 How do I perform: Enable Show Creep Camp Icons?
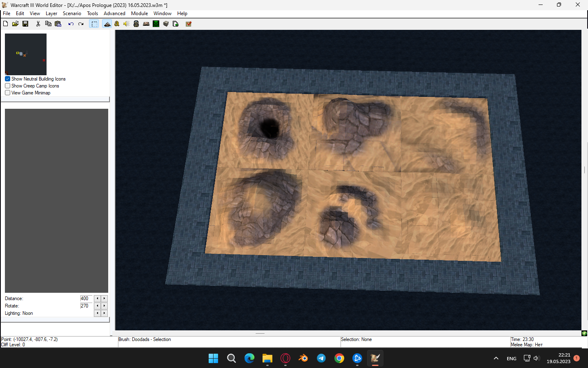[x=7, y=86]
